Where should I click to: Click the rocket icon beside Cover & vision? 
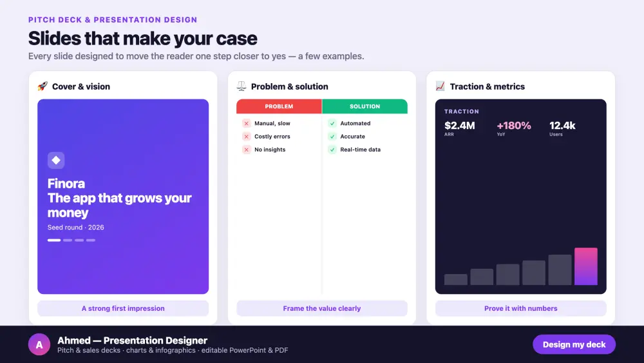point(43,86)
